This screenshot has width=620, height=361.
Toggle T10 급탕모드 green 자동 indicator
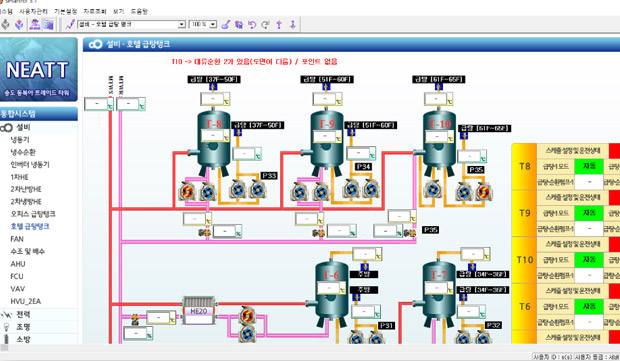[x=589, y=260]
